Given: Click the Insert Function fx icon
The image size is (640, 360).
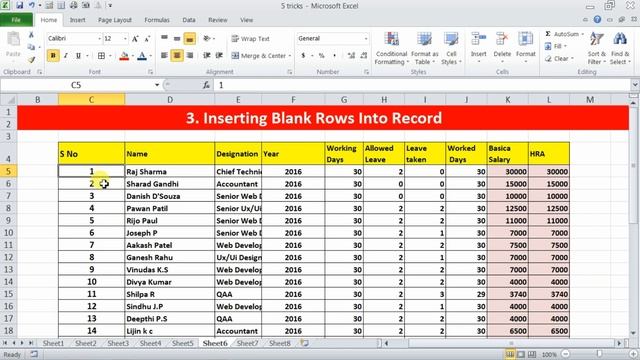Looking at the screenshot, I should click(206, 85).
